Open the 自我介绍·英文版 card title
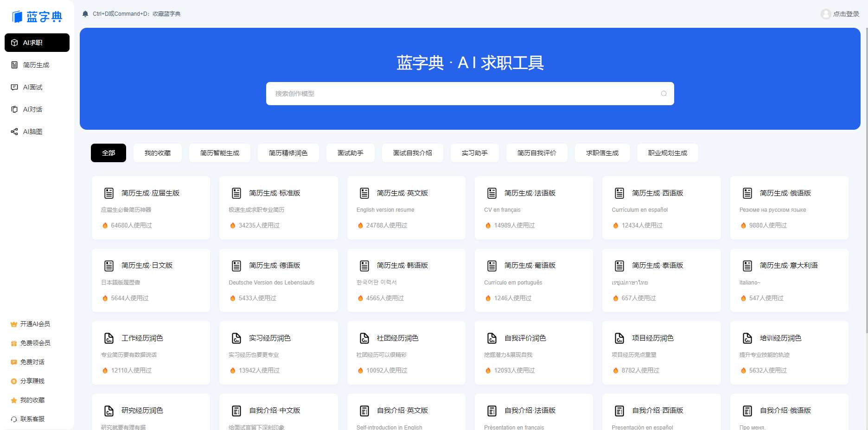Screen dimensions: 868x430 point(402,411)
